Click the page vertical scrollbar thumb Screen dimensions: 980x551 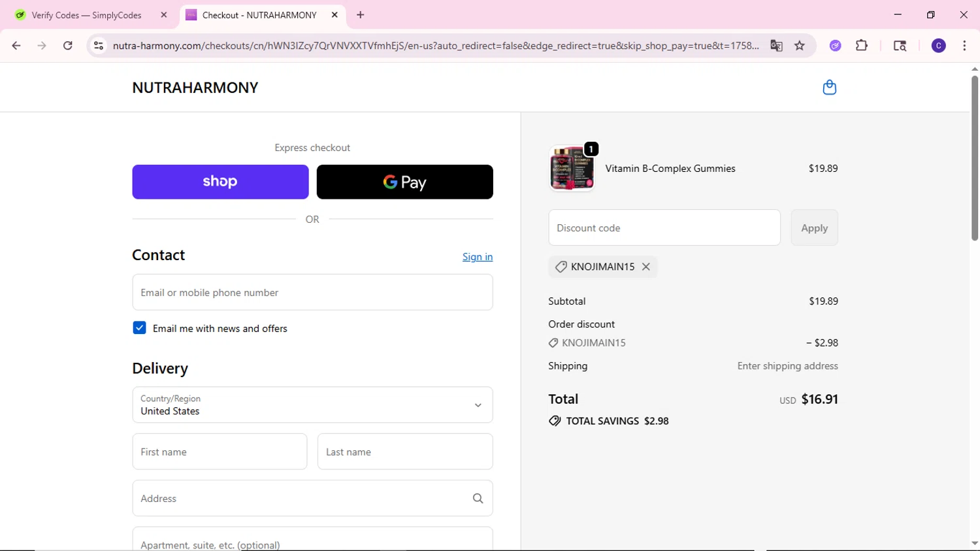coord(974,158)
